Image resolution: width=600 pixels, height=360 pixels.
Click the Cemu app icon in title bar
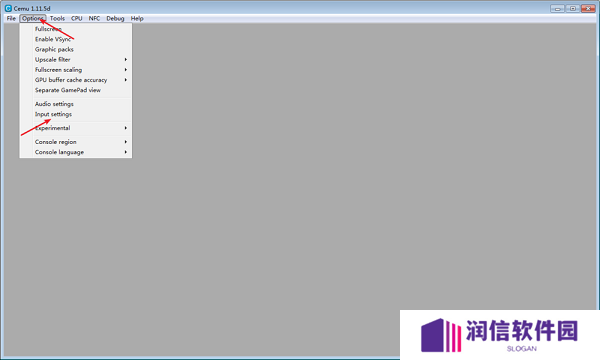coord(8,8)
